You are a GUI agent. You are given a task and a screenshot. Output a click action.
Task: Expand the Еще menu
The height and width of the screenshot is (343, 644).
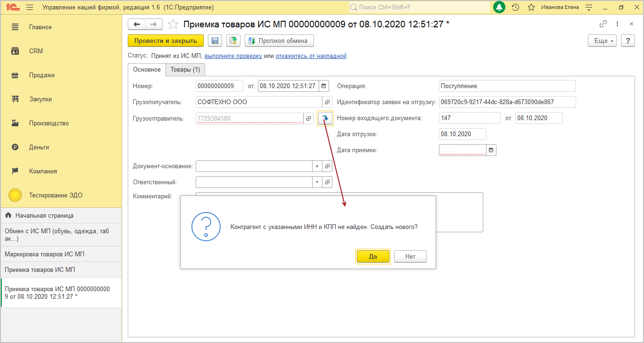pyautogui.click(x=603, y=41)
